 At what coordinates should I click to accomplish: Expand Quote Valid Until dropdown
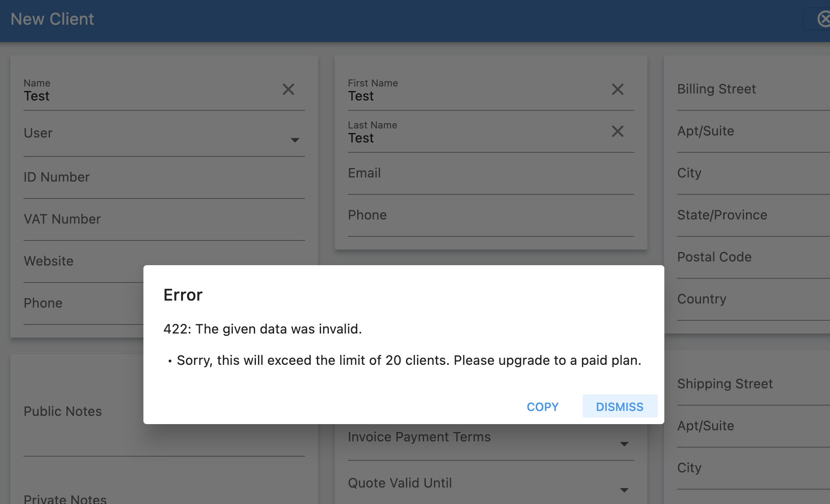tap(491, 484)
